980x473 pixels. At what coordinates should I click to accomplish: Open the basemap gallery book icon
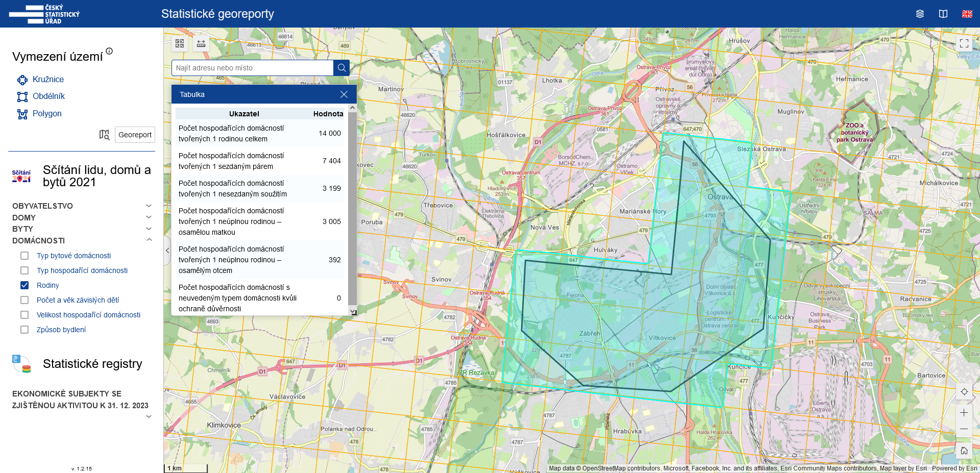pos(943,14)
